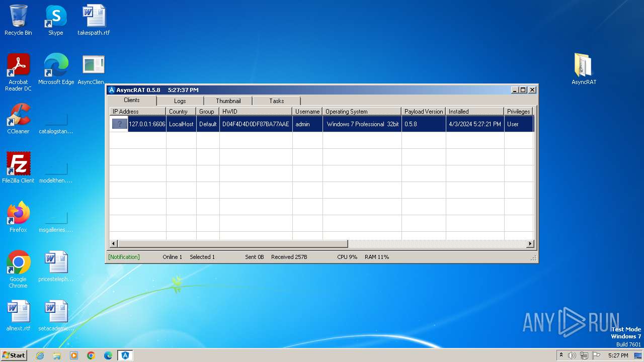644x362 pixels.
Task: Launch Microsoft Edge desktop shortcut
Action: [x=56, y=69]
